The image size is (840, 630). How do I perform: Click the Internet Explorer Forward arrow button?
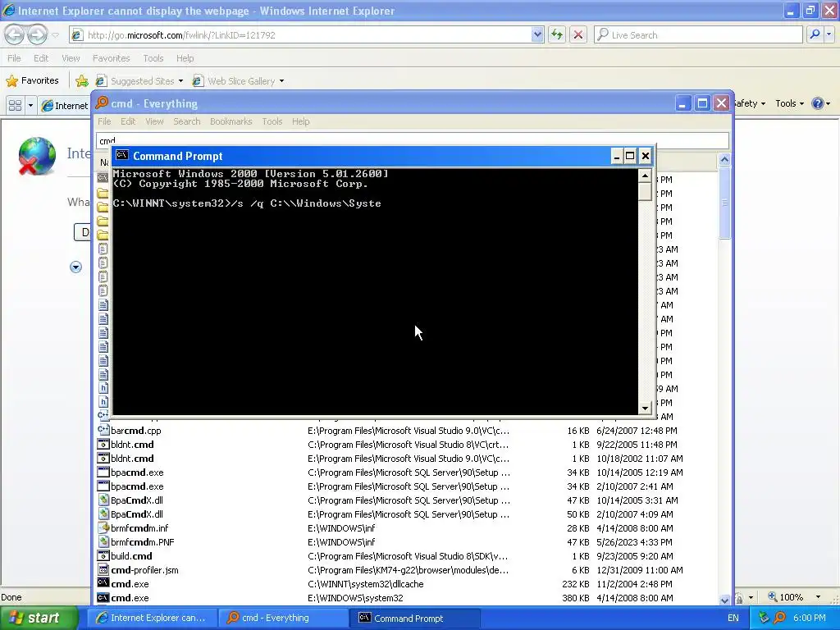click(36, 34)
